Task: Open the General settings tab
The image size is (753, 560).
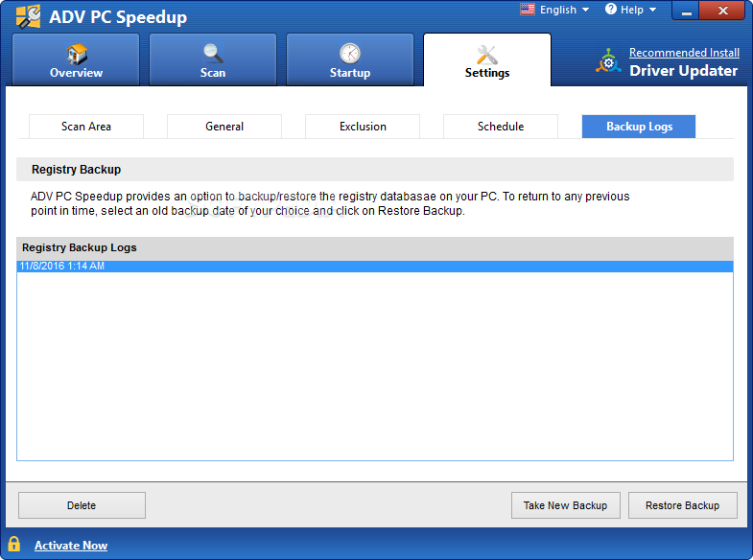Action: (224, 127)
